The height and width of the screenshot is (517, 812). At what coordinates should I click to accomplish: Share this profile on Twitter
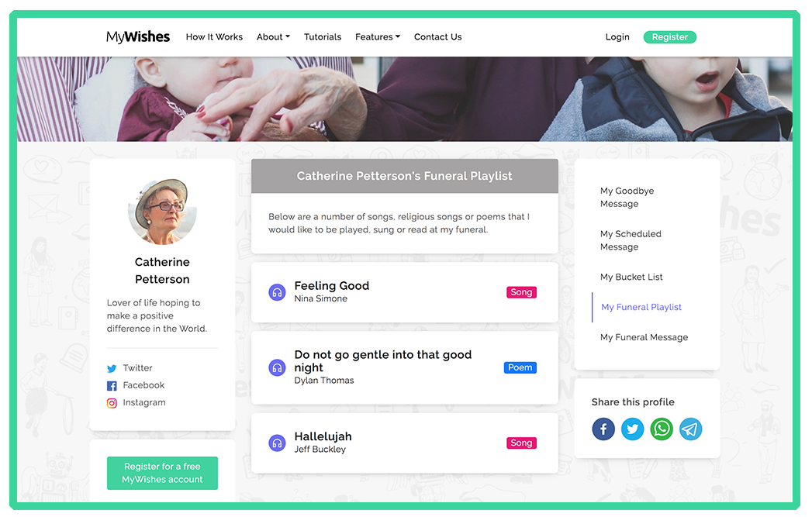632,429
